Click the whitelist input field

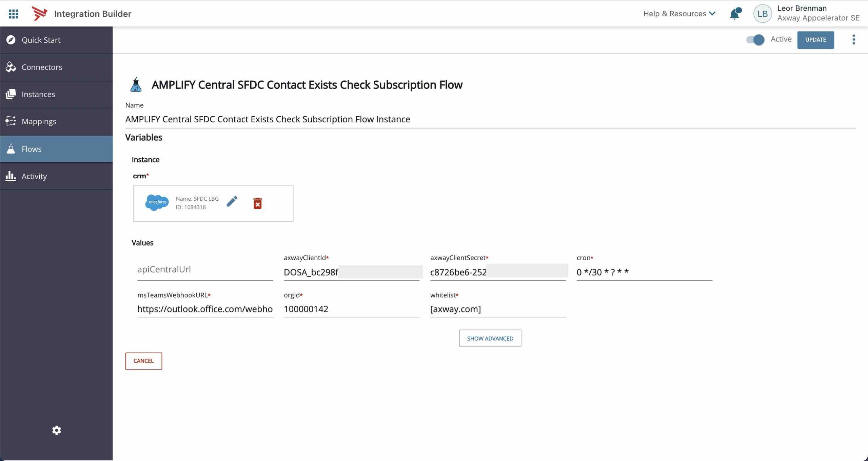[x=498, y=309]
